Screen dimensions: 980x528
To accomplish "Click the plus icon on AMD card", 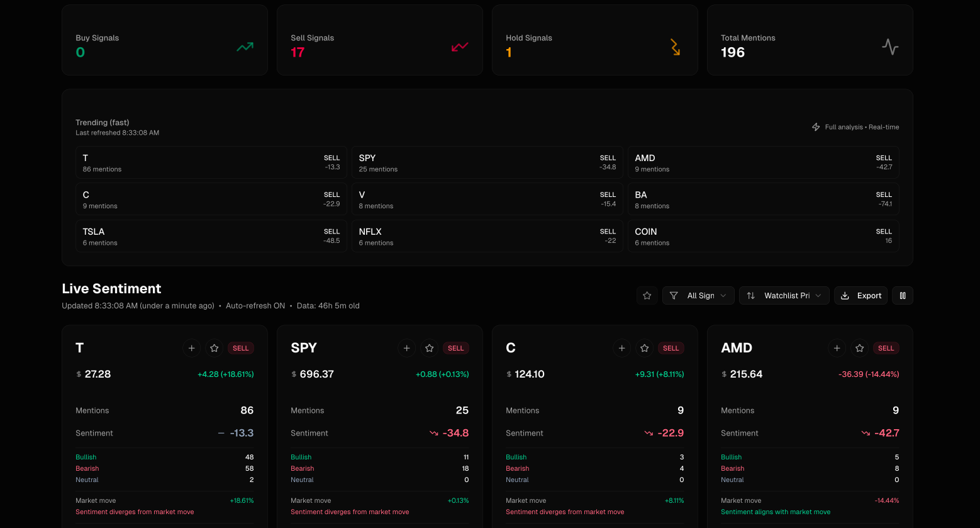I will point(837,348).
